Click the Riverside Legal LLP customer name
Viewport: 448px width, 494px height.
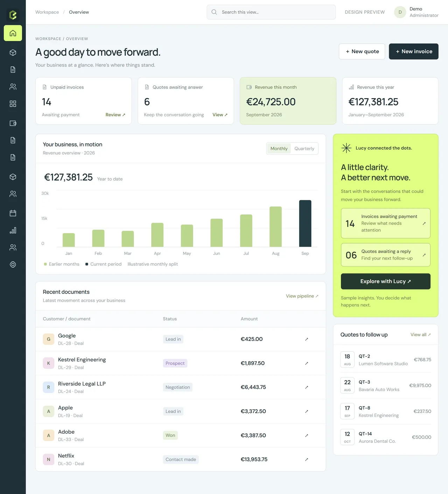click(x=82, y=384)
